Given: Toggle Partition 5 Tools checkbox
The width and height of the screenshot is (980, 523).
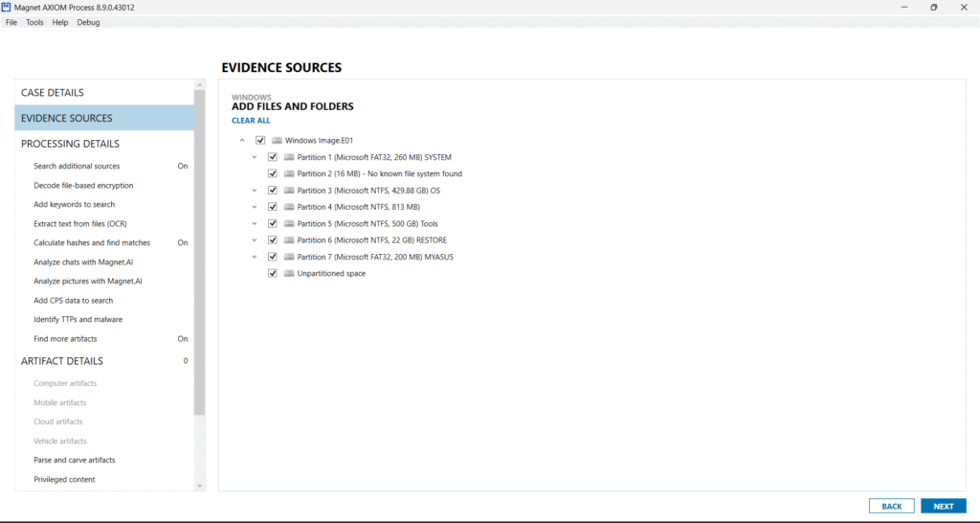Looking at the screenshot, I should 273,223.
